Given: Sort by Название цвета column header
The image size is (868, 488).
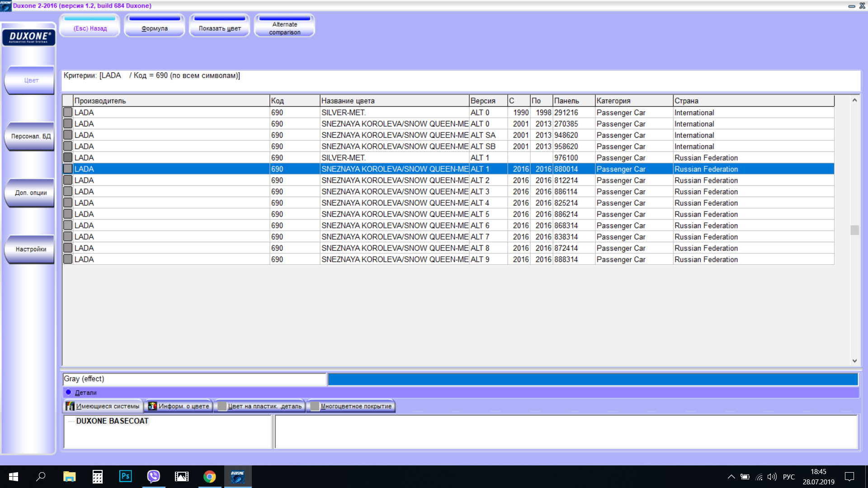Looking at the screenshot, I should pos(395,101).
